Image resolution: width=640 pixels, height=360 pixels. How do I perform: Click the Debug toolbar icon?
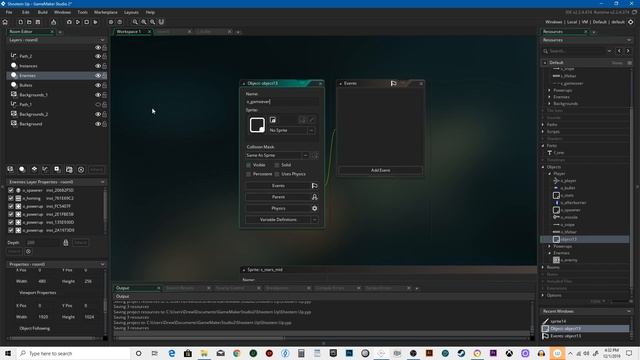69,22
